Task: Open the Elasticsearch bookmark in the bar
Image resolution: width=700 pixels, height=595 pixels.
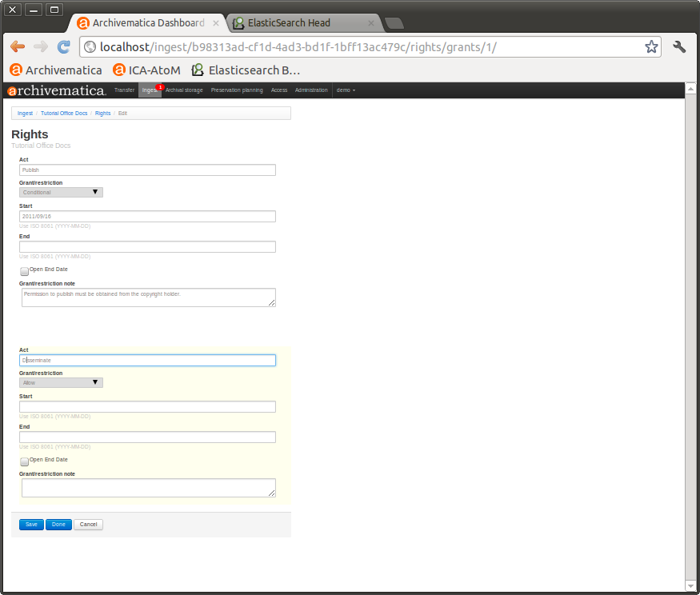Action: (x=245, y=70)
